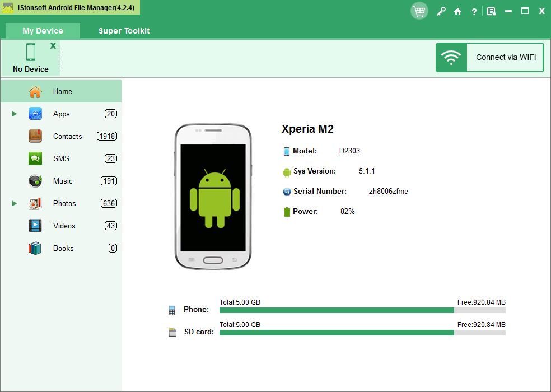This screenshot has width=551, height=392.
Task: Switch to the Super Toolkit tab
Action: tap(123, 31)
